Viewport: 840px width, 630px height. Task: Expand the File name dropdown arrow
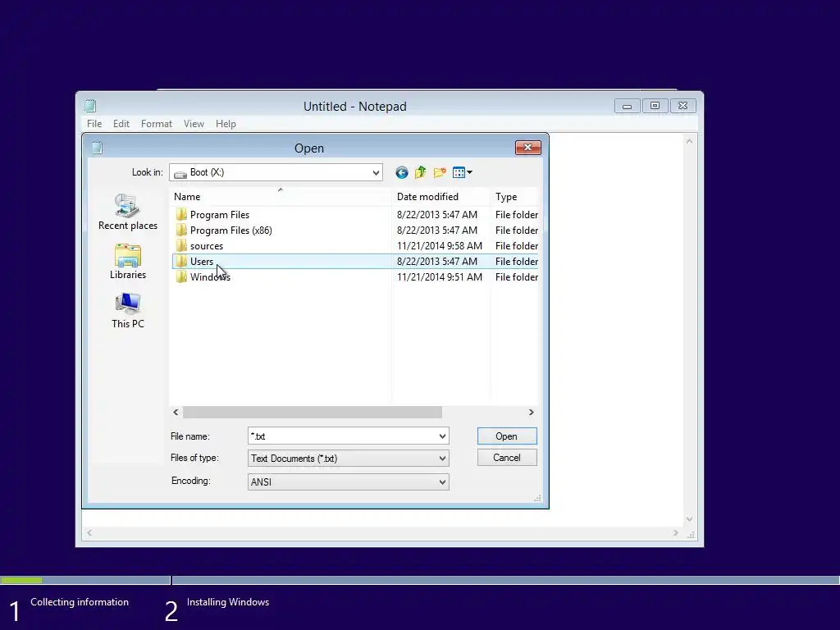pos(442,436)
